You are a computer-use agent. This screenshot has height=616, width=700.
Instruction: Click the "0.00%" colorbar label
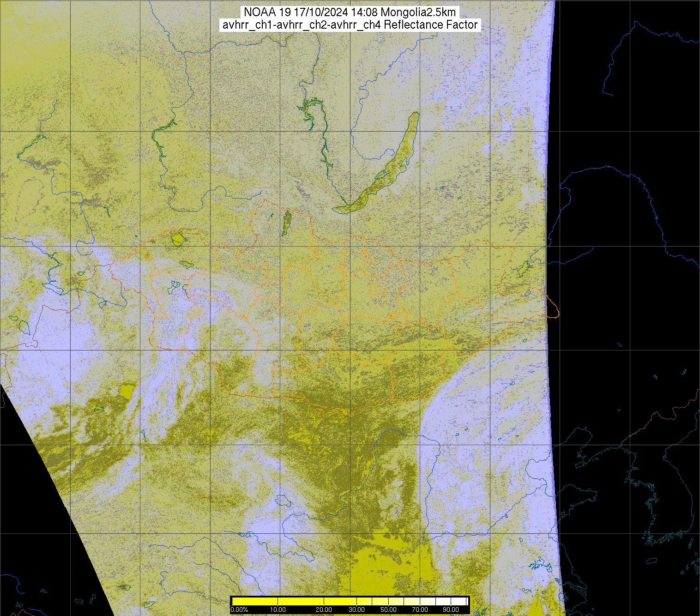(x=239, y=610)
